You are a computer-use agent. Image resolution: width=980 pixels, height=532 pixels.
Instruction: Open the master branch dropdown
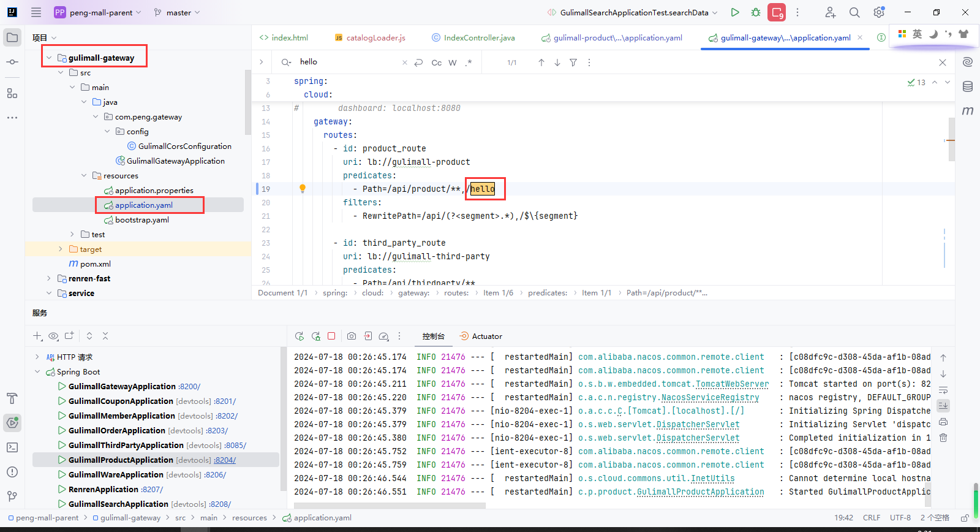[x=177, y=12]
